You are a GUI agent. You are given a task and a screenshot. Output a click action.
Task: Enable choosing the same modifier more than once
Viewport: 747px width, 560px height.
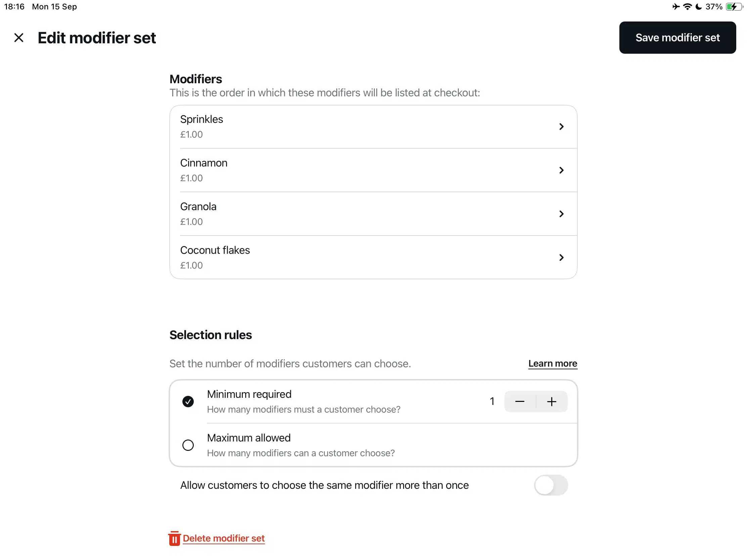[x=551, y=485]
